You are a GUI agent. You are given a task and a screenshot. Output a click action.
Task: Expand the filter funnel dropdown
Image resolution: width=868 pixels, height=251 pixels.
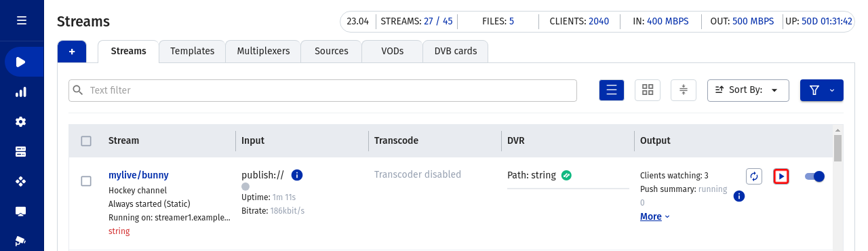click(822, 90)
